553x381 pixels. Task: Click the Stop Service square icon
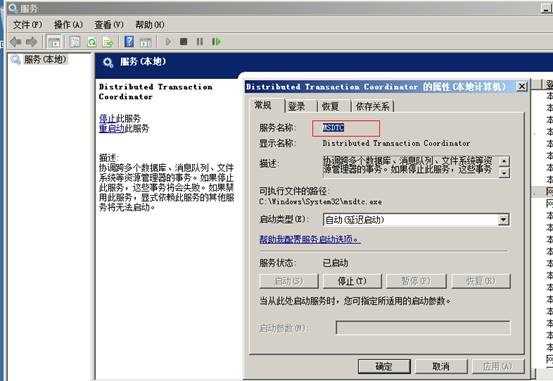tap(183, 42)
